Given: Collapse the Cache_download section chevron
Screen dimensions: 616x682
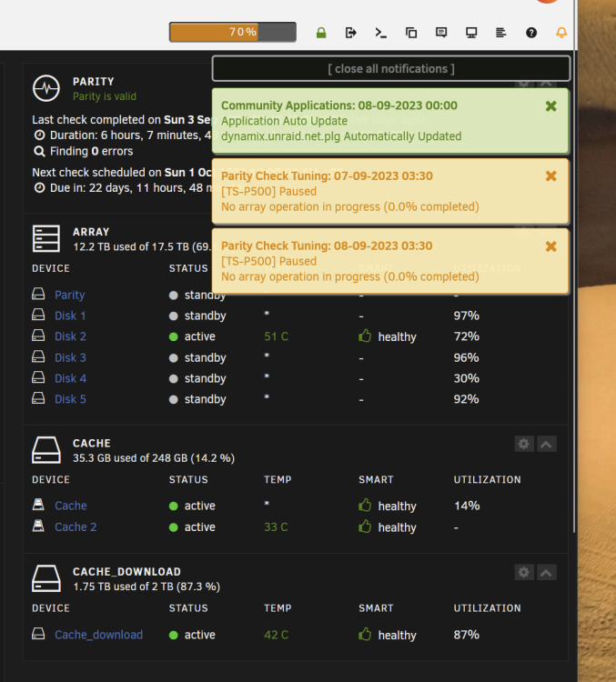Looking at the screenshot, I should [546, 572].
